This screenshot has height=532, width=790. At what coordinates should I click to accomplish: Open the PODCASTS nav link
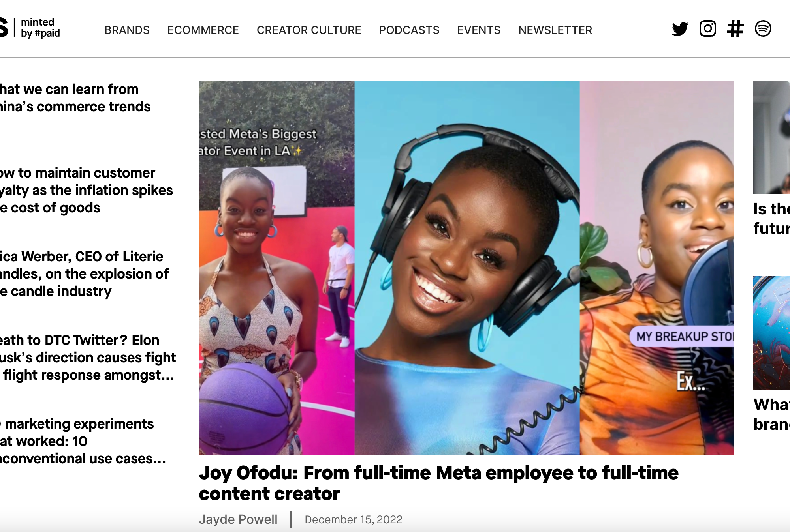pos(409,30)
